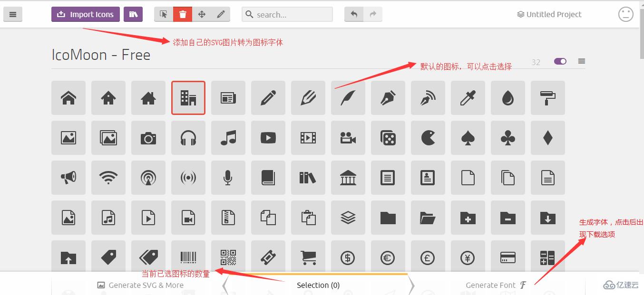Select the library bank building icon
644x295 pixels.
[x=348, y=178]
